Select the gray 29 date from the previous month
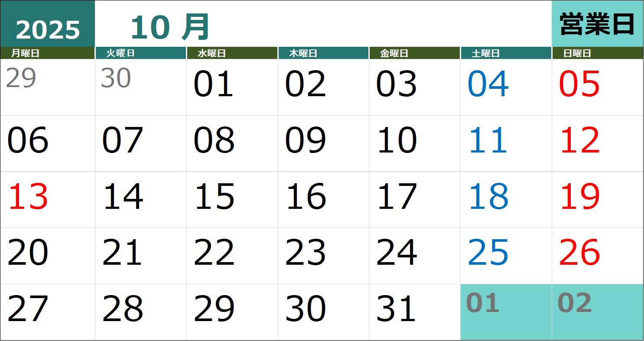The height and width of the screenshot is (341, 644). click(21, 79)
